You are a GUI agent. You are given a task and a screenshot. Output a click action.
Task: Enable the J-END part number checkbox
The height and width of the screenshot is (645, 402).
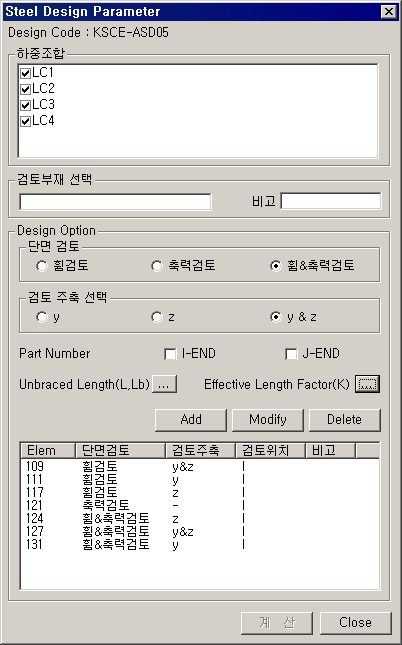point(290,354)
